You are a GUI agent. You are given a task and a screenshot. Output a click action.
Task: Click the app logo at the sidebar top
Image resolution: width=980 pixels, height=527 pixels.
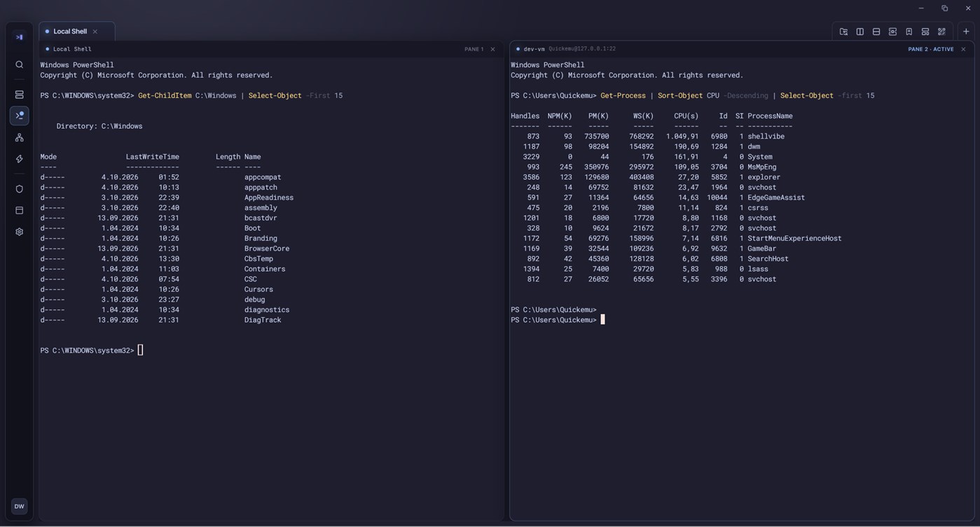[19, 37]
